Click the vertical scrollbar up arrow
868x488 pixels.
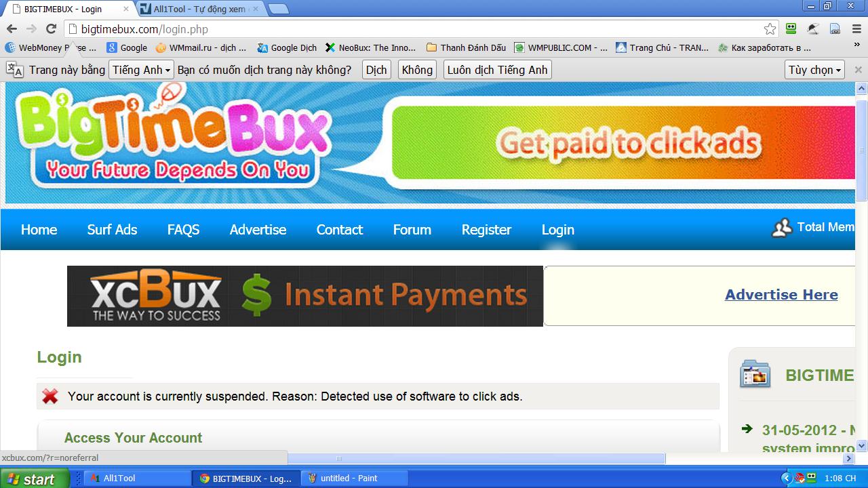pos(862,89)
